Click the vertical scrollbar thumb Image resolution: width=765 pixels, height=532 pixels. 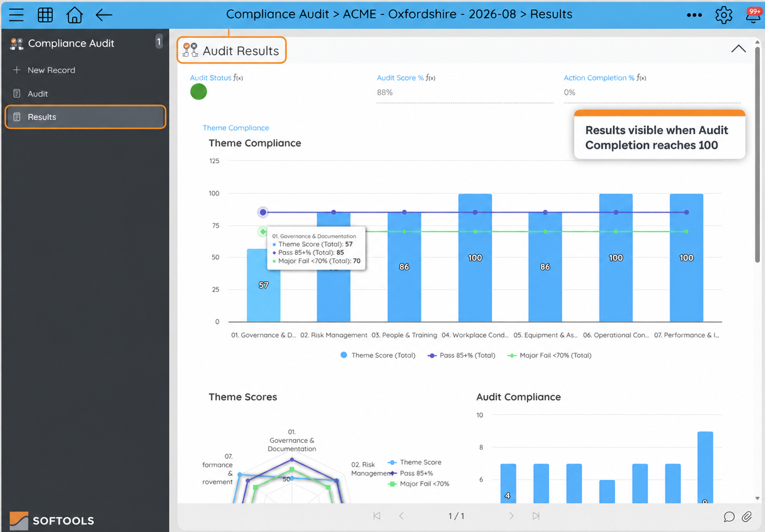point(757,154)
